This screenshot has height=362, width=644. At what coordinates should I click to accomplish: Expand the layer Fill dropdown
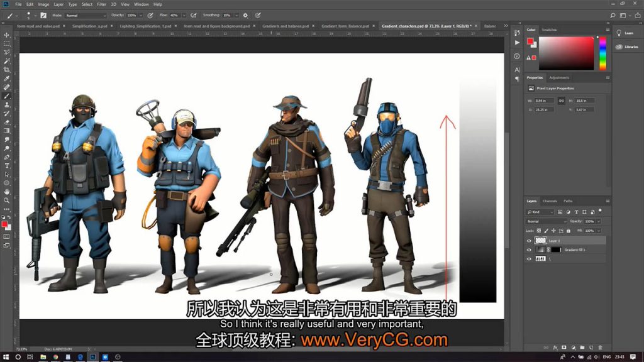pos(599,231)
